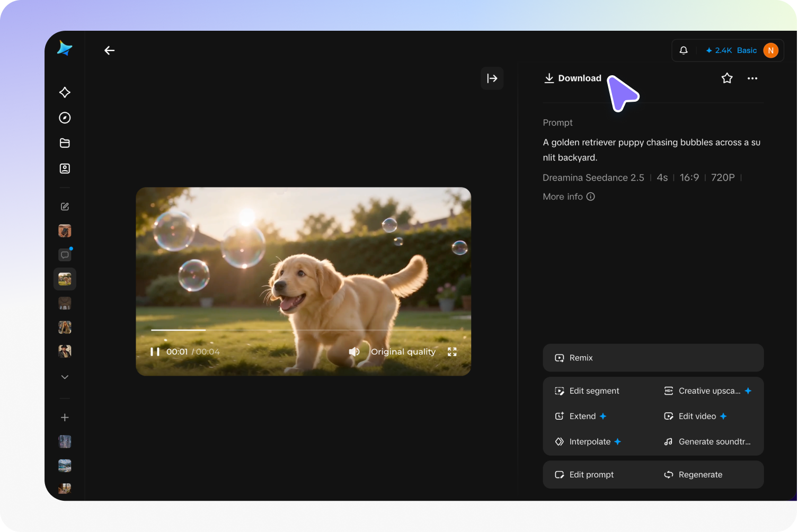Open the folder assets icon in sidebar

click(65, 143)
